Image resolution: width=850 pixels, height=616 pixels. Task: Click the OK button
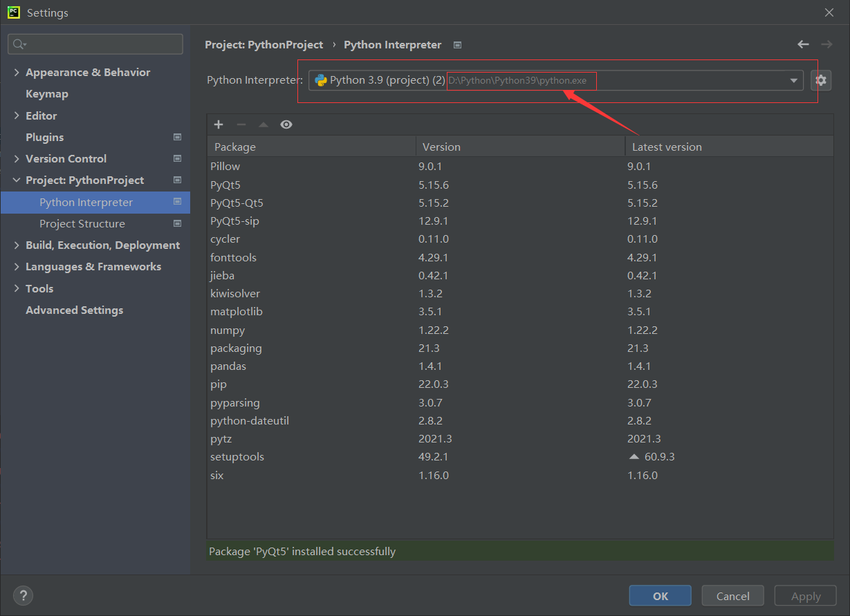pyautogui.click(x=660, y=596)
